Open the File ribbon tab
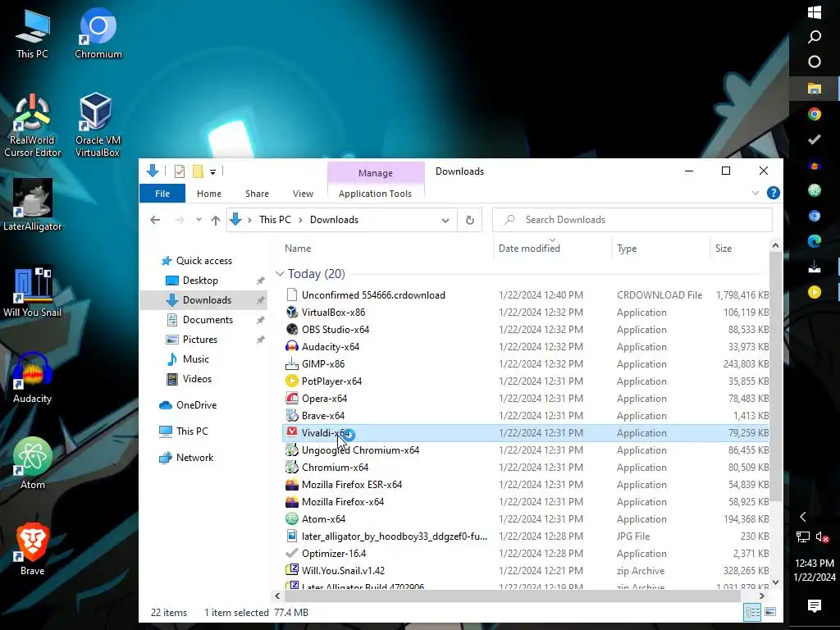This screenshot has height=630, width=840. click(162, 194)
